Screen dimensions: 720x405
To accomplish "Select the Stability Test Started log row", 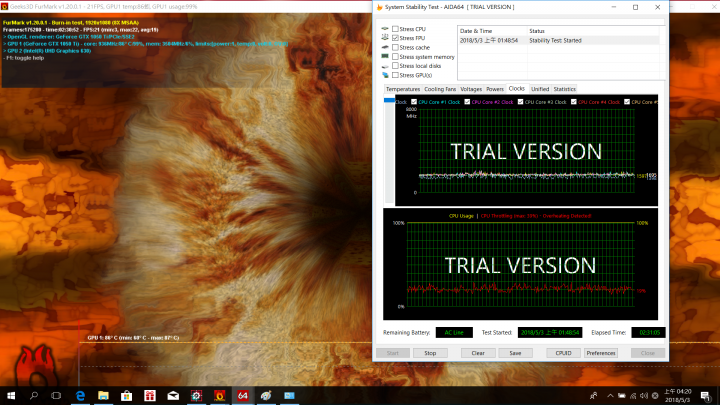I will tap(559, 40).
